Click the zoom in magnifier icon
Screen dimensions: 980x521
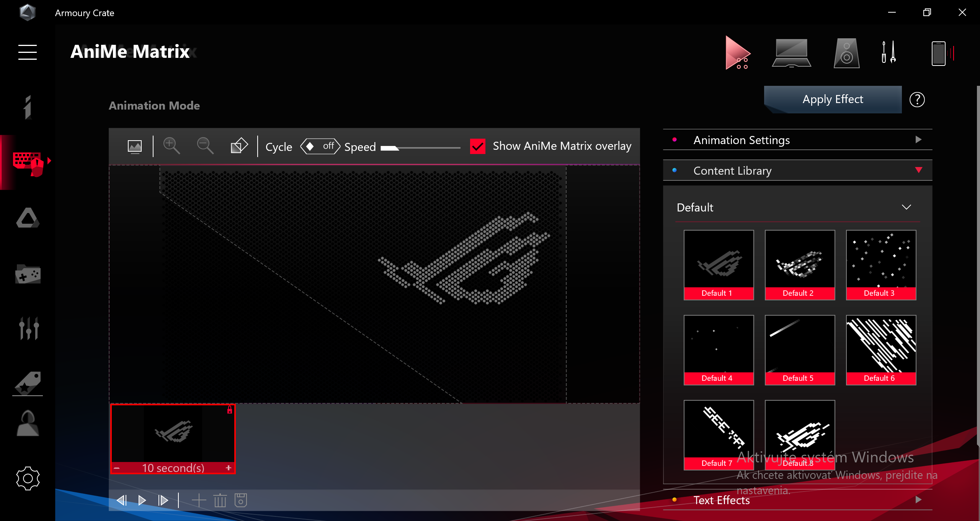[x=171, y=146]
